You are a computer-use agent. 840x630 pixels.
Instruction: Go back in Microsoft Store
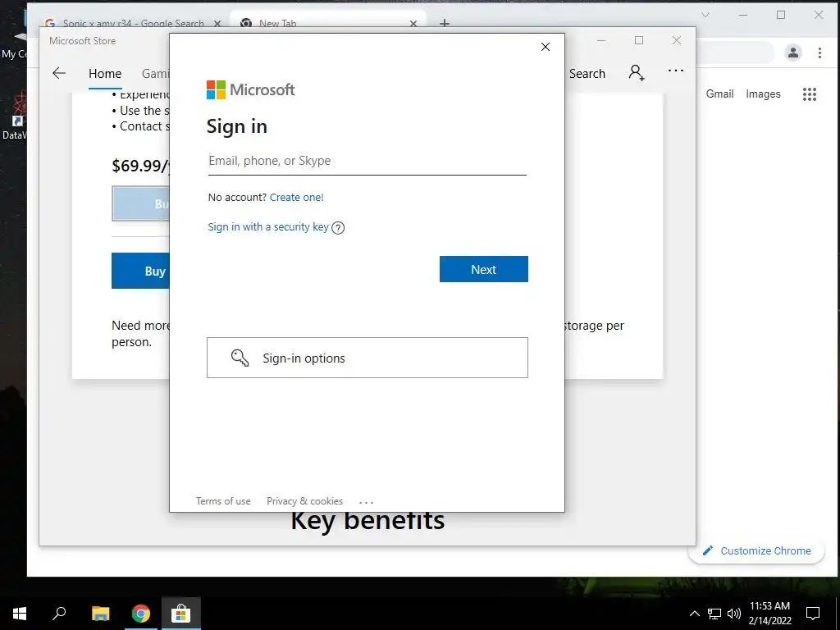(x=59, y=73)
